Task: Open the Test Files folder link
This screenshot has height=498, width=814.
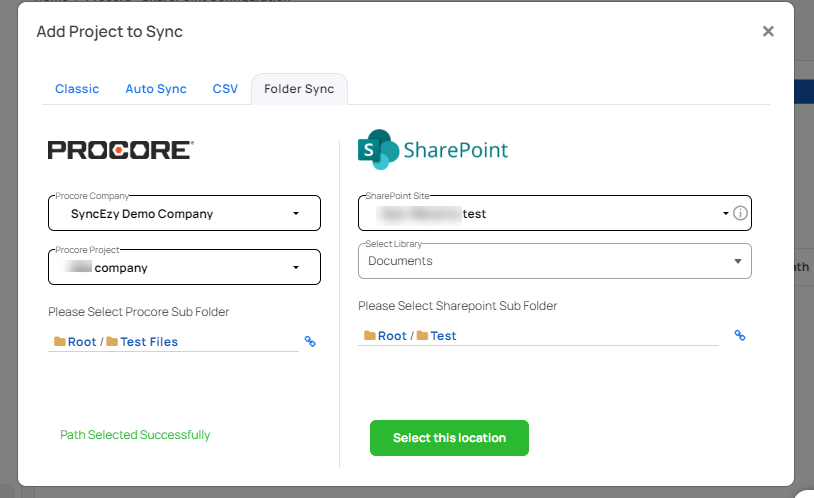Action: [x=149, y=342]
